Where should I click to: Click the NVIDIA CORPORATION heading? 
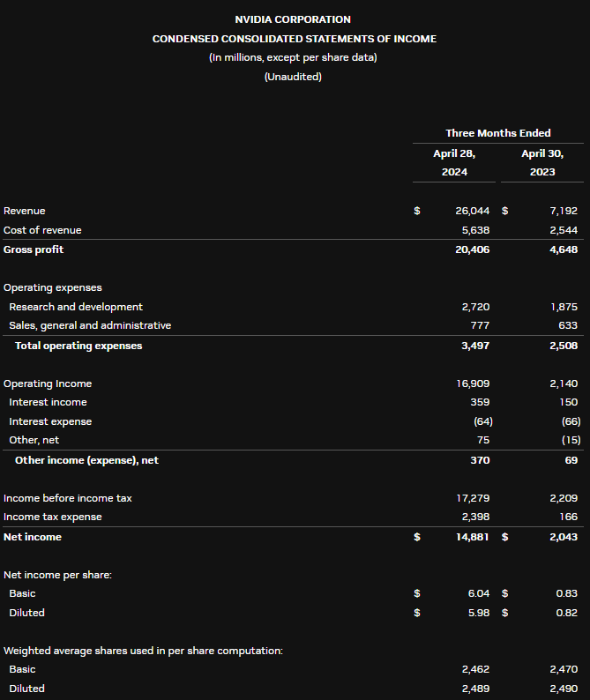(293, 19)
